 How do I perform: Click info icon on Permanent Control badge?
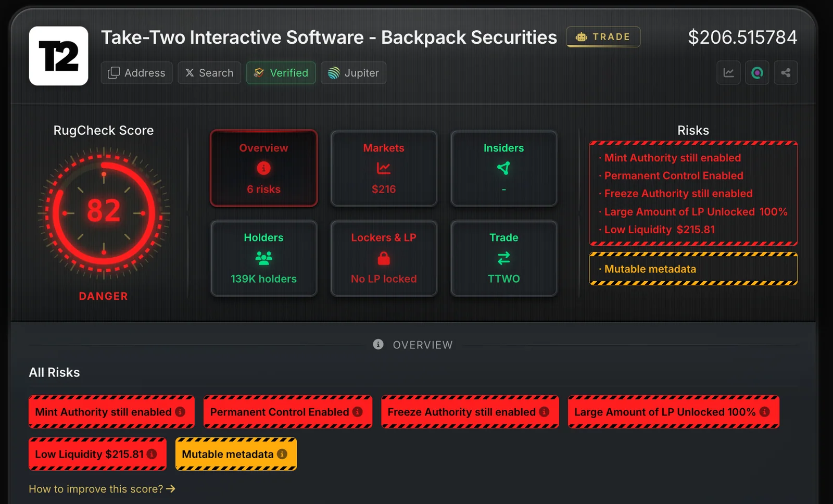coord(357,411)
